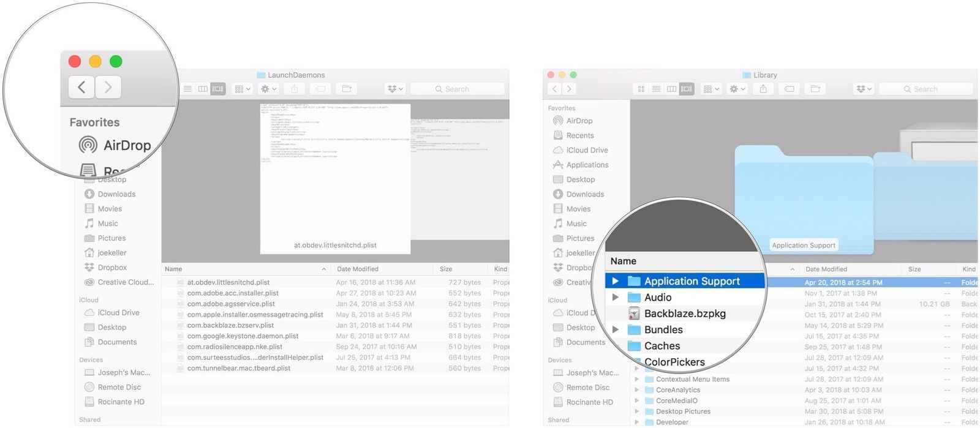Expand the Application Support folder disclosure triangle

coord(616,281)
